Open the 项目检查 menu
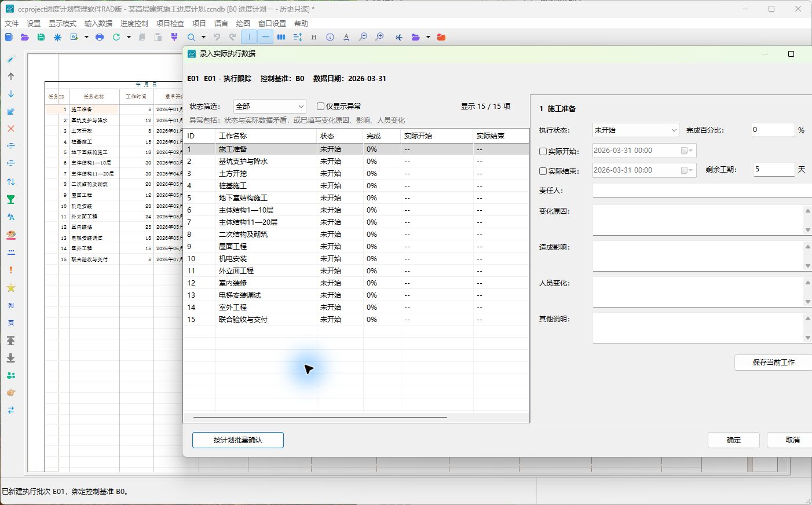This screenshot has height=505, width=812. tap(170, 24)
